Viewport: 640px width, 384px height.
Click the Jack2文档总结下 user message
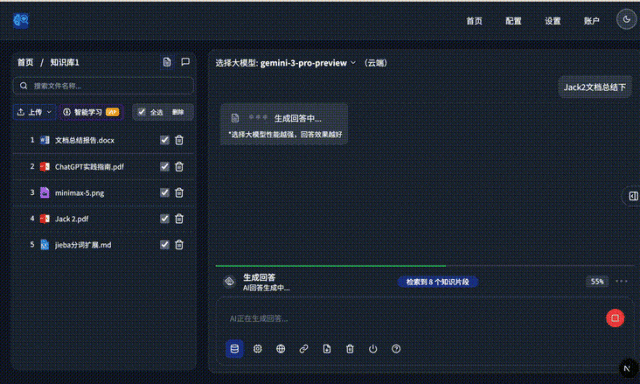(594, 87)
